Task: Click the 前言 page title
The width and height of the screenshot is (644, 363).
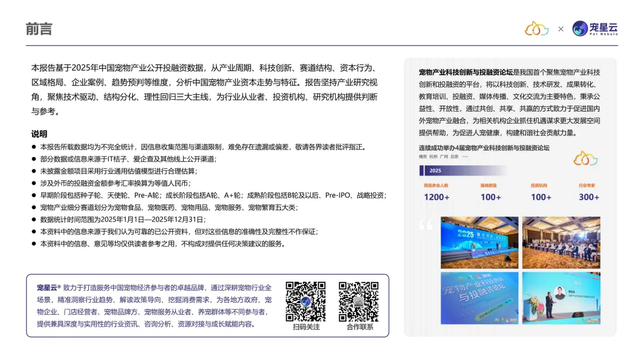Action: (39, 29)
